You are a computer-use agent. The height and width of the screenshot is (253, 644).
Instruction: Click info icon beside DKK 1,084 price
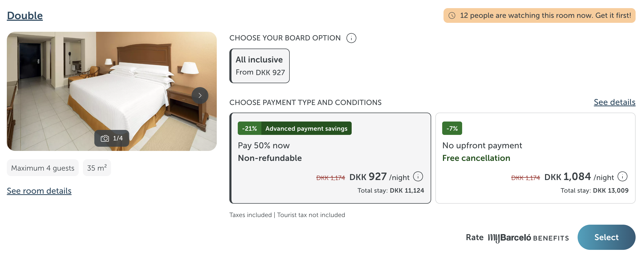(622, 177)
